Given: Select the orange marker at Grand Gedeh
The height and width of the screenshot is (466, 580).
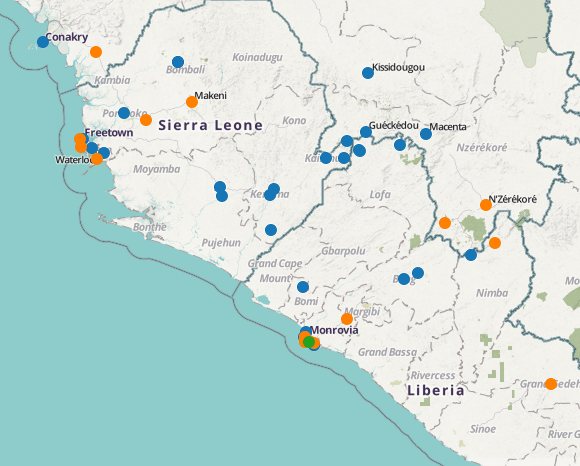Looking at the screenshot, I should point(551,384).
